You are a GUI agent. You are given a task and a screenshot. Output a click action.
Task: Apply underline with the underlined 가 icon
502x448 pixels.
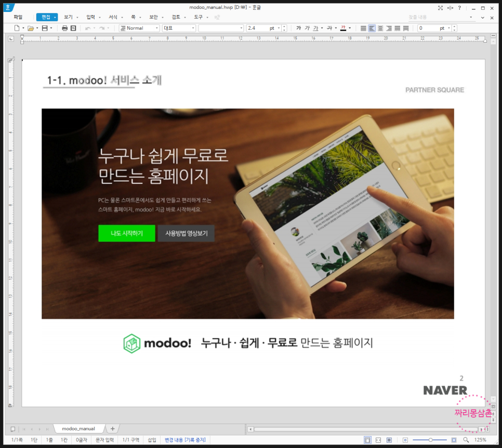tap(315, 28)
